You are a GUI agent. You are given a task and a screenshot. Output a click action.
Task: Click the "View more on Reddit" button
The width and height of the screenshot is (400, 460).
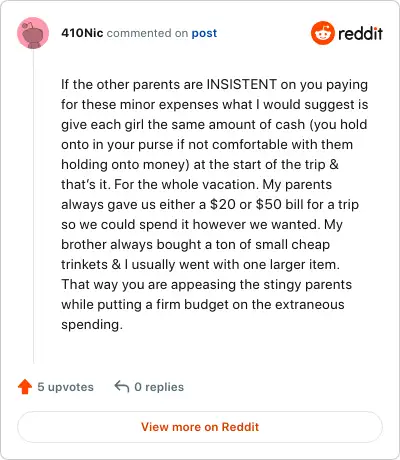(200, 427)
